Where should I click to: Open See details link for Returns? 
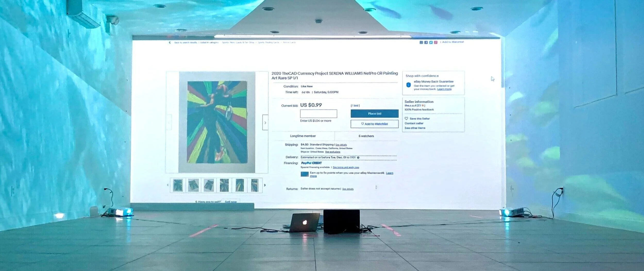348,189
